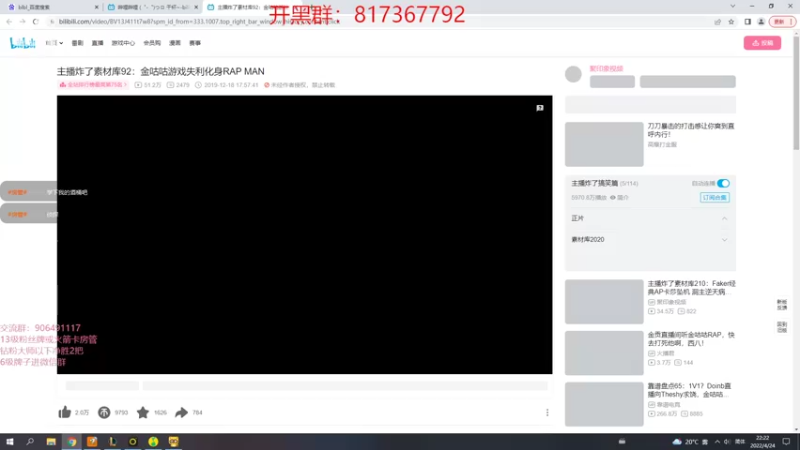
Task: Open browser side panel icon
Action: 747,22
